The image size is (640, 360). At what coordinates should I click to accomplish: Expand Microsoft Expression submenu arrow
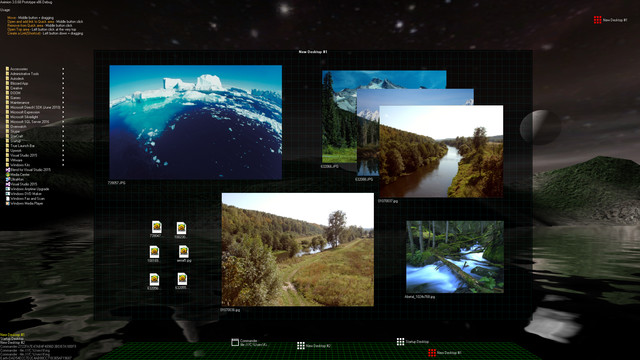[63, 112]
